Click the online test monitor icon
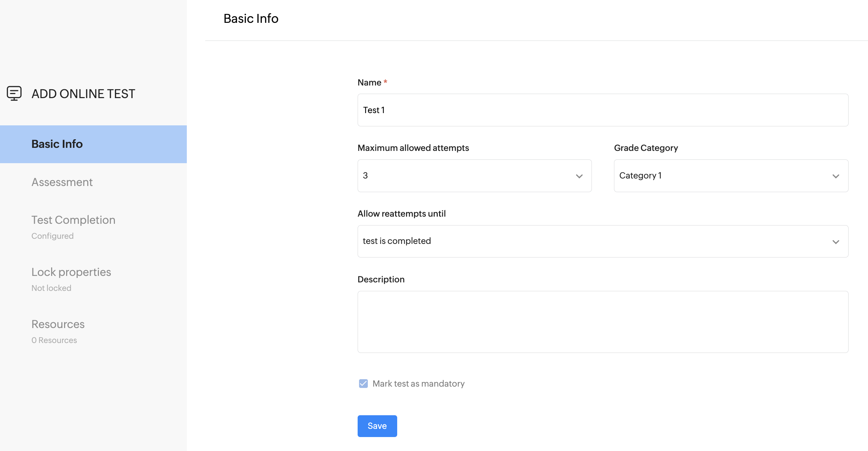This screenshot has width=868, height=451. (x=14, y=93)
